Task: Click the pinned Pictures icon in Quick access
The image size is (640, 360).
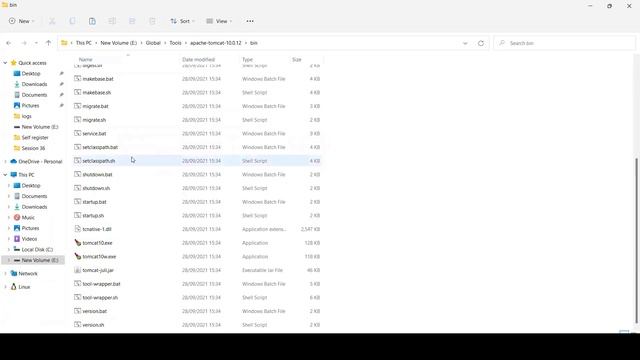Action: pos(17,105)
